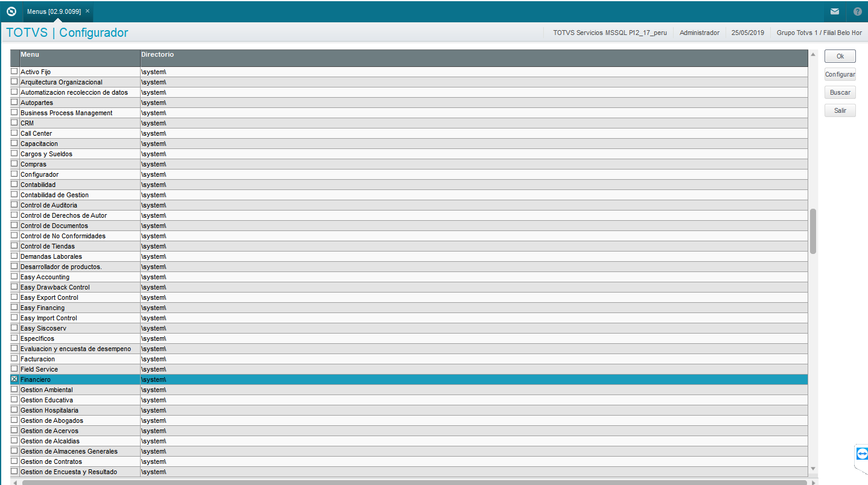
Task: Enable the Field Service checkbox
Action: coord(14,369)
